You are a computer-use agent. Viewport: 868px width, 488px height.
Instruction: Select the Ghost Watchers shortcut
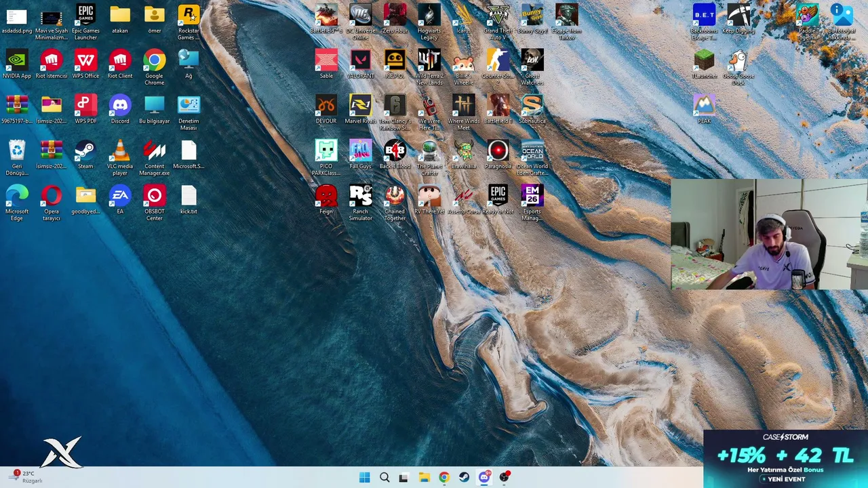(532, 68)
